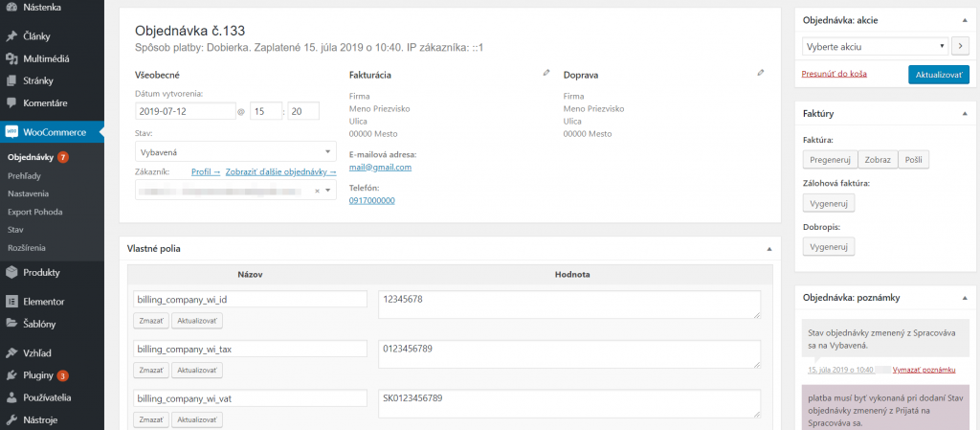Open Rozšírenia in WooCommerce submenu
Screen dimensions: 980x430
click(27, 248)
